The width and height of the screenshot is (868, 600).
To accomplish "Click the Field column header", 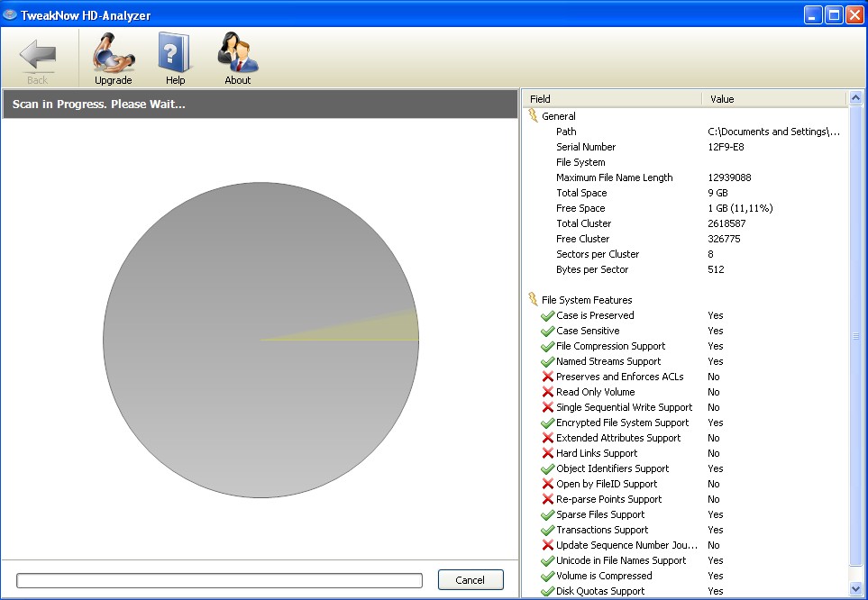I will coord(612,99).
